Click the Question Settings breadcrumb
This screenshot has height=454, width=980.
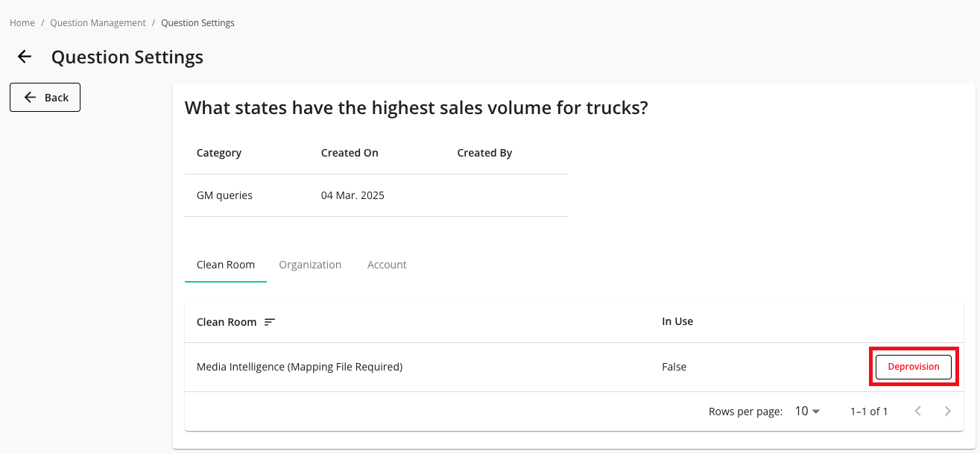tap(197, 23)
